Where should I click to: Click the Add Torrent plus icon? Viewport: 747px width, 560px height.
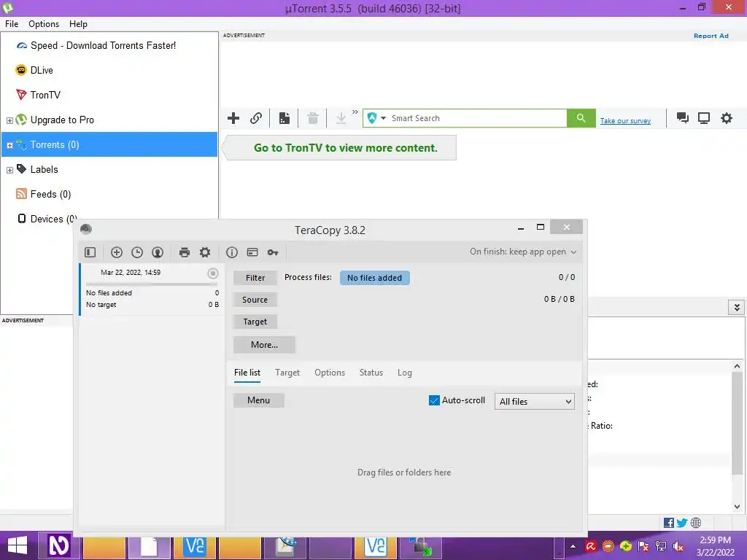[x=233, y=118]
